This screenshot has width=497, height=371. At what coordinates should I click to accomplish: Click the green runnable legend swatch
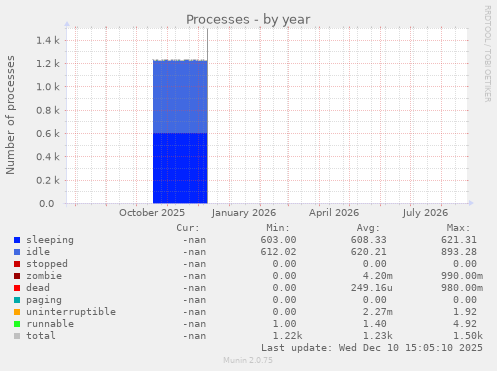click(17, 324)
